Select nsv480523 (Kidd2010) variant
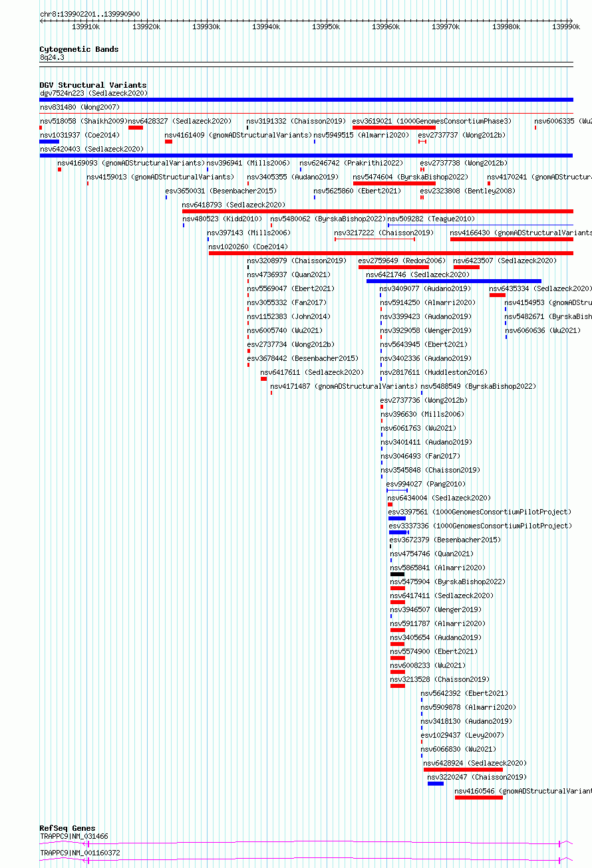 (x=222, y=219)
